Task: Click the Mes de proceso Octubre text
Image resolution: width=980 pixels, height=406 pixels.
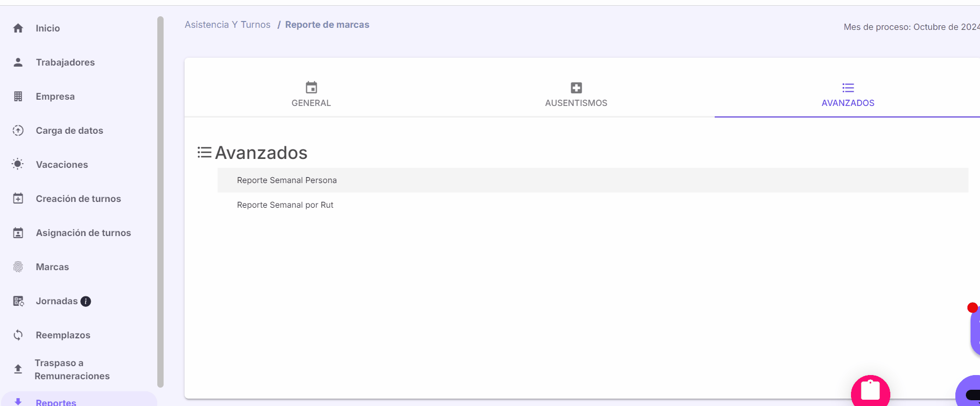Action: pos(911,27)
